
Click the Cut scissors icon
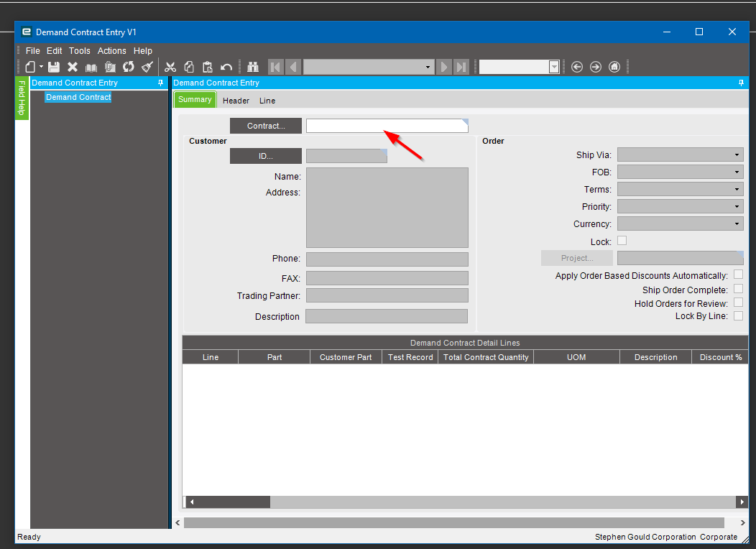click(170, 67)
